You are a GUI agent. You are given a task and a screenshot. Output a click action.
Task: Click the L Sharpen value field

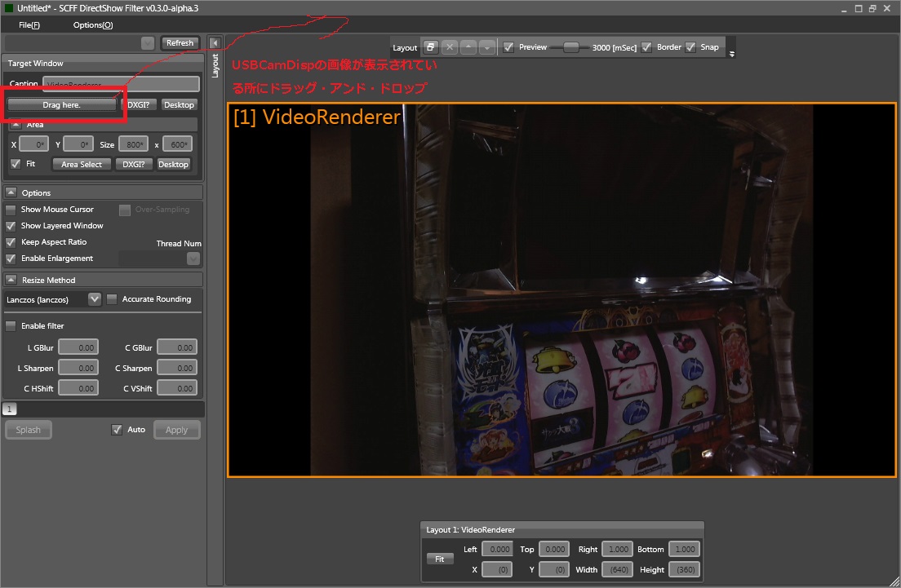pos(78,368)
